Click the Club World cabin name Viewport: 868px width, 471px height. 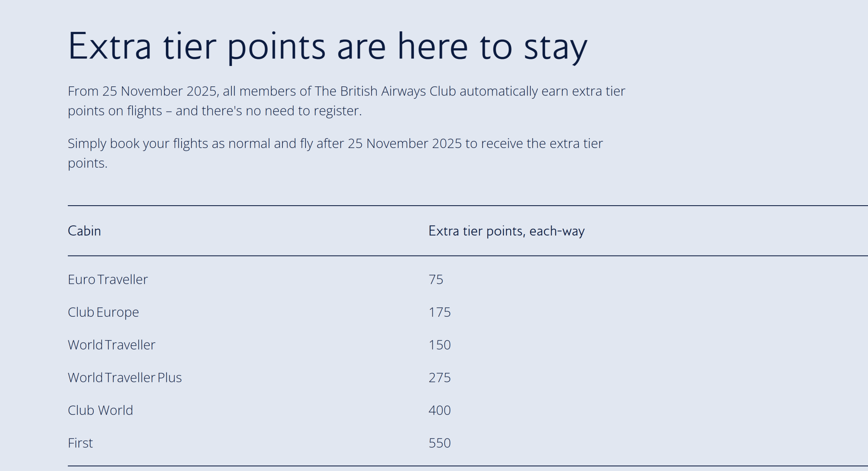click(x=100, y=410)
